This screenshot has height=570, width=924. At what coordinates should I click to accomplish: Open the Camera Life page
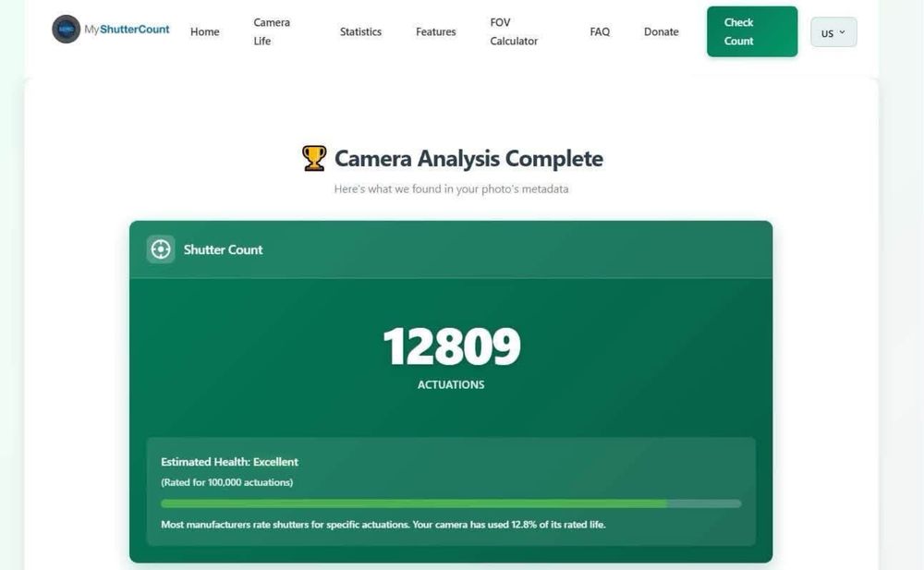click(272, 31)
